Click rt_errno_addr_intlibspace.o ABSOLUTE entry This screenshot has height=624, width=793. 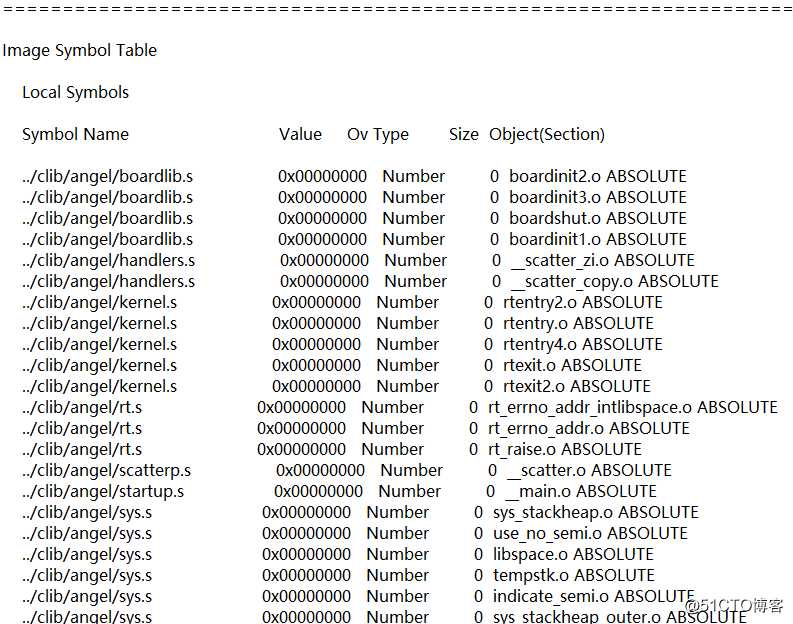click(633, 408)
